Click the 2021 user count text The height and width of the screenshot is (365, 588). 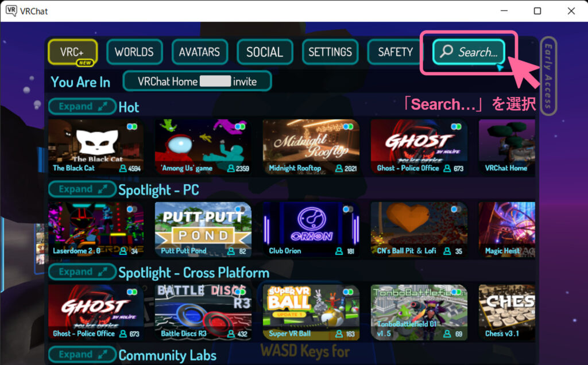(351, 169)
